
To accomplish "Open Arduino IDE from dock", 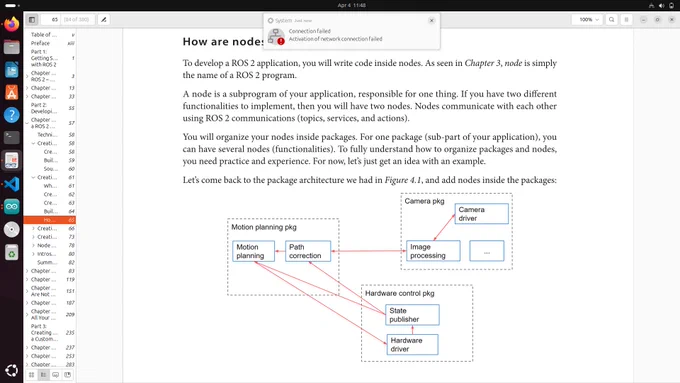I will pyautogui.click(x=12, y=206).
